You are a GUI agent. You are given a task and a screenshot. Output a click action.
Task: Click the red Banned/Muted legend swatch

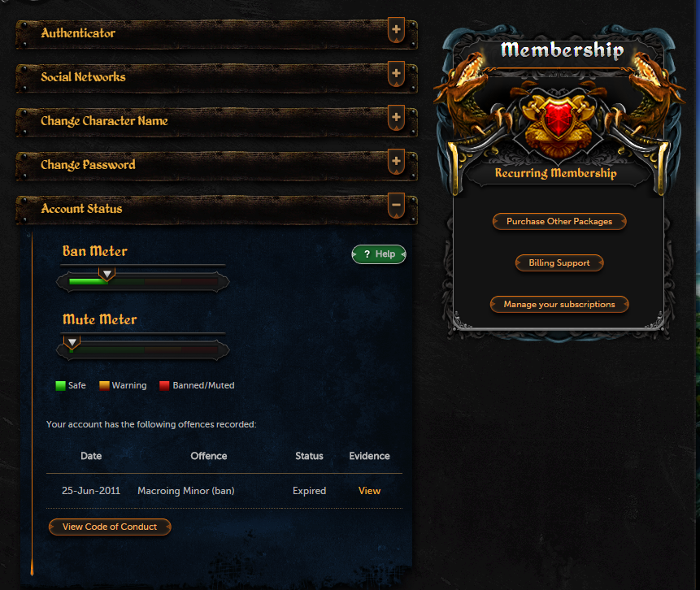click(164, 385)
